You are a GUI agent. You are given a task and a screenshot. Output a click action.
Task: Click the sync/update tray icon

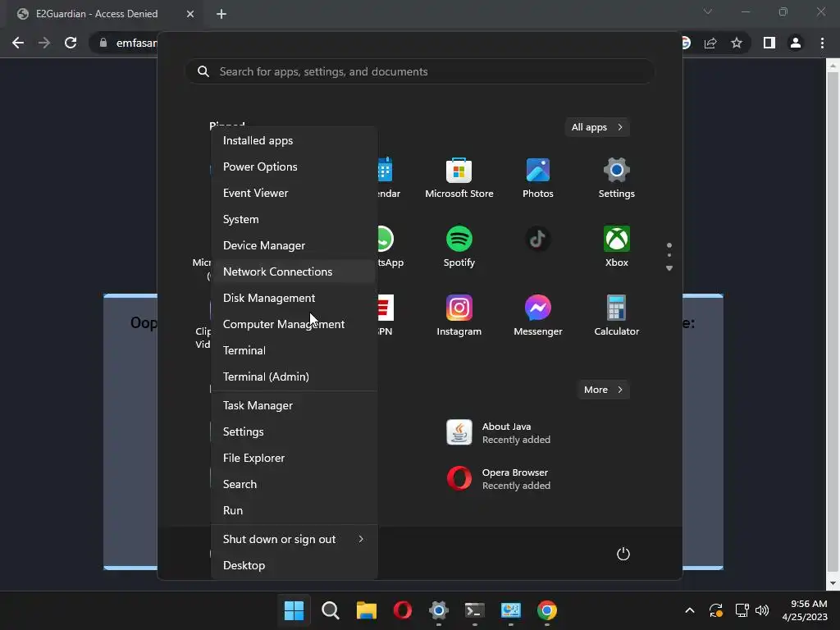coord(716,610)
